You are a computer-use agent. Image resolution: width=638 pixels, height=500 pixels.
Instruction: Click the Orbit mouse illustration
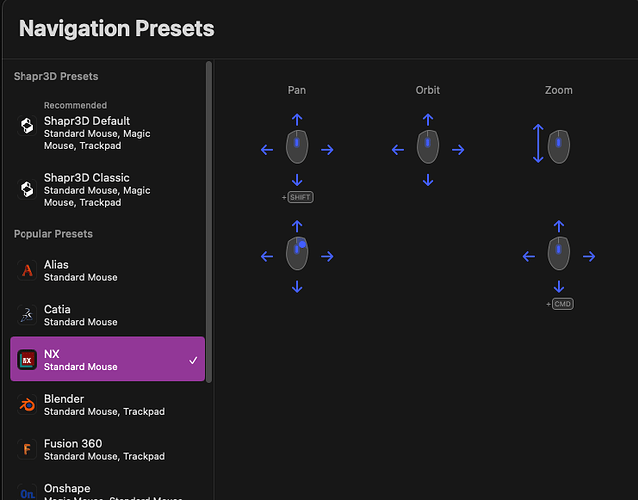tap(428, 149)
